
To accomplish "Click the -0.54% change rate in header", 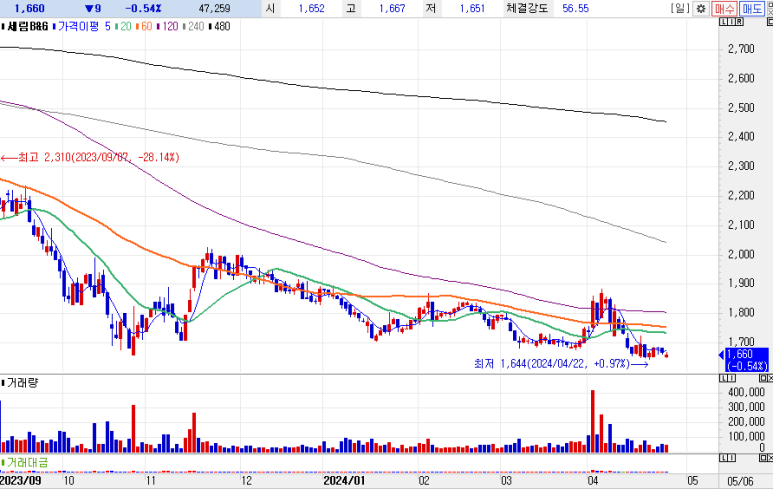I will tap(143, 8).
